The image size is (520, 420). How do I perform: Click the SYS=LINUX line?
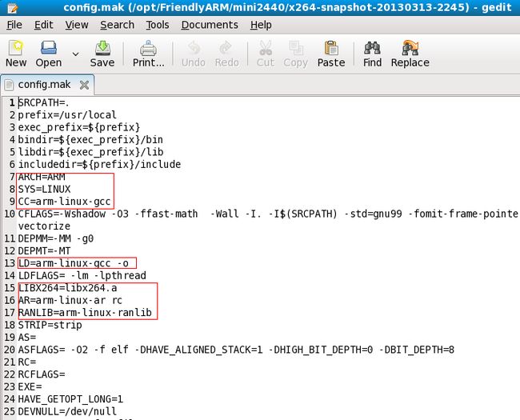click(x=44, y=189)
